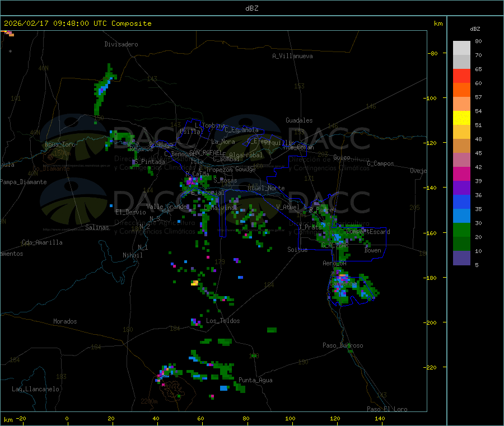Click the Los_Toldos map label

pos(223,321)
